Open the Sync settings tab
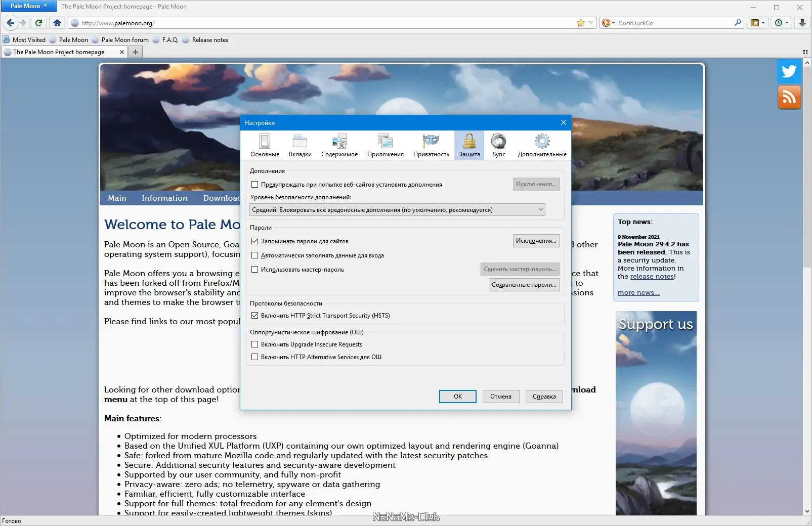This screenshot has height=526, width=812. tap(499, 145)
